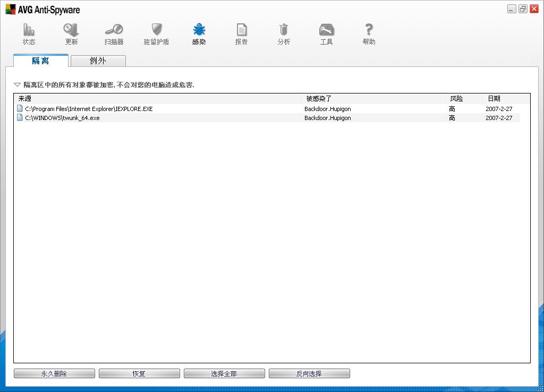The image size is (544, 392).
Task: Click the 恢复 (Restore) button
Action: click(139, 373)
